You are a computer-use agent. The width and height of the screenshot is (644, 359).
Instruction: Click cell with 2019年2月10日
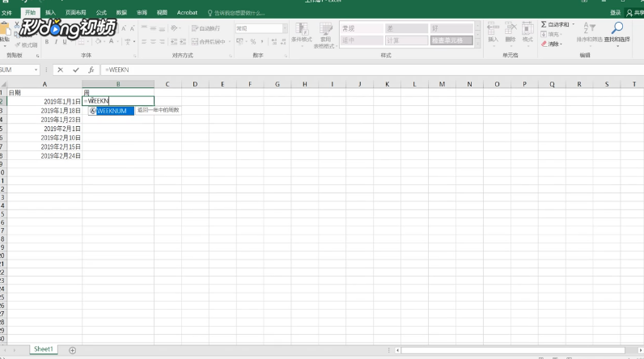click(x=44, y=137)
